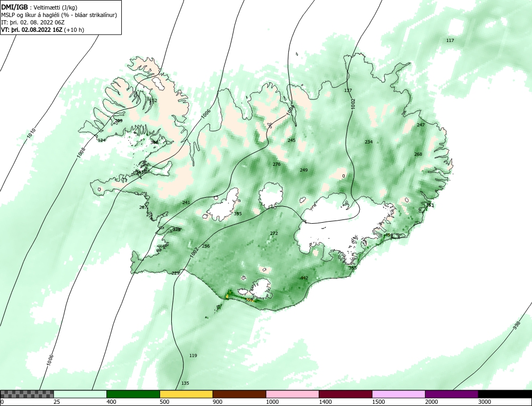Select the map value 275

(177, 230)
